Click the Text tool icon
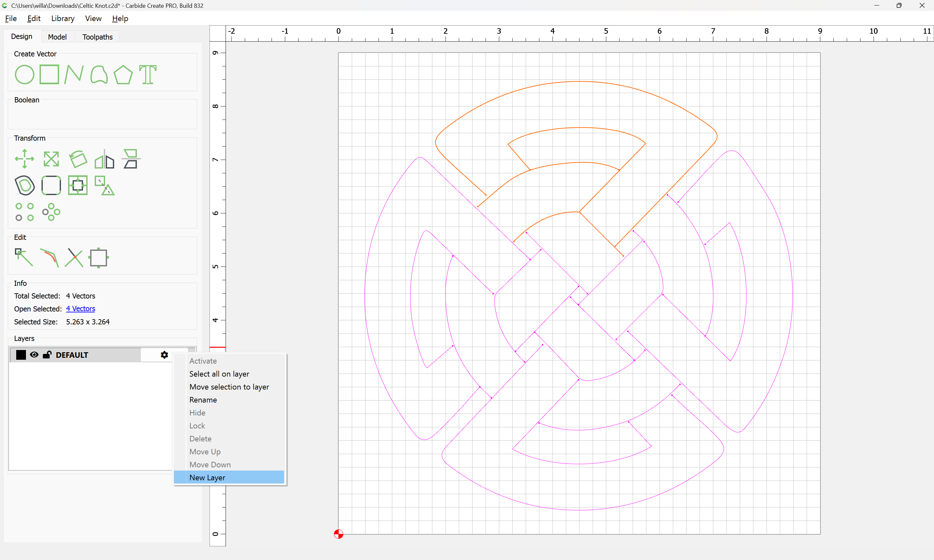This screenshot has height=560, width=934. (148, 74)
